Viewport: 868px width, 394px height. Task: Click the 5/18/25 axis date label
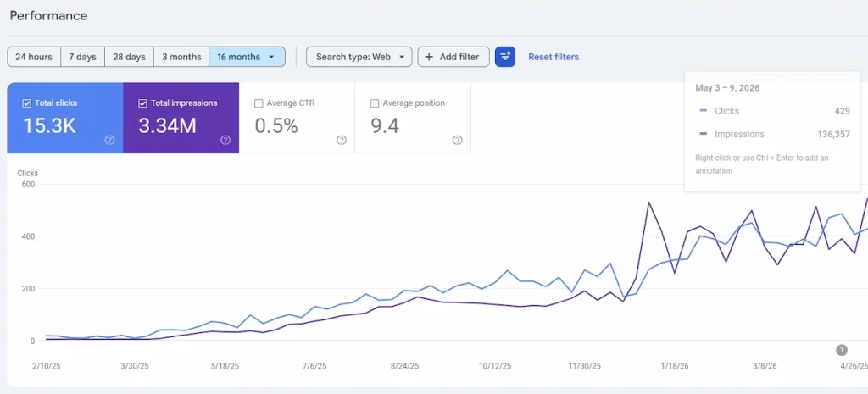click(x=225, y=366)
